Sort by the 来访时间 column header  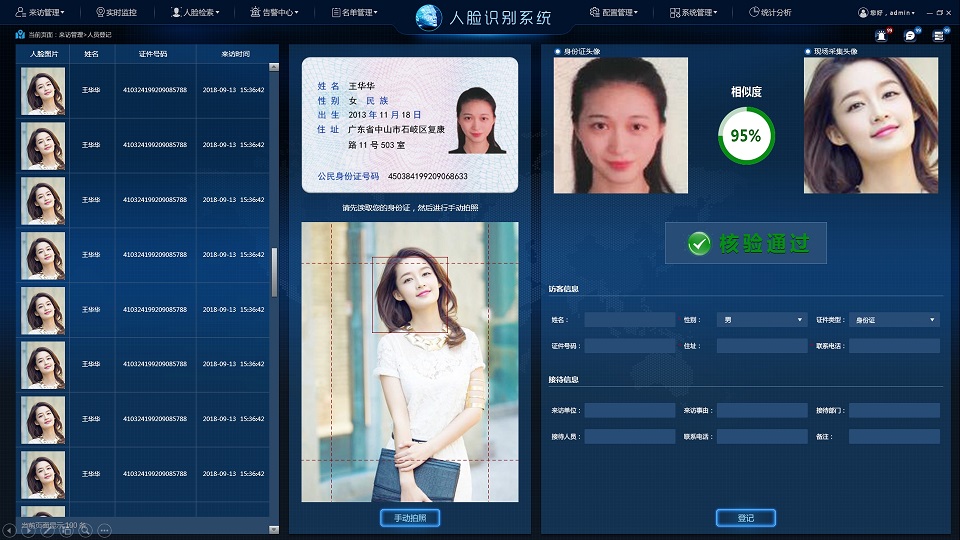coord(236,54)
